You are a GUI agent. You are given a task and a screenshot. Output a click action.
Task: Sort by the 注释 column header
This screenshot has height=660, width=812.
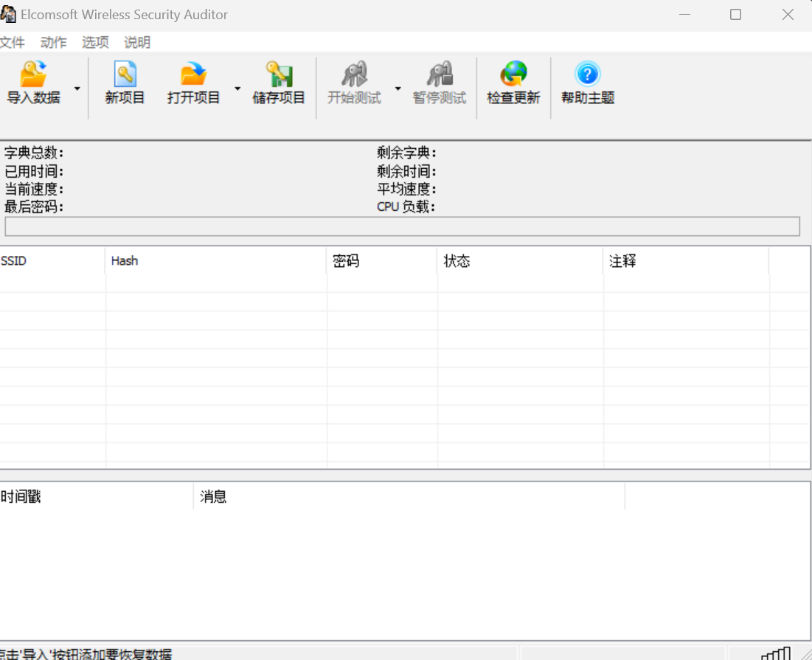pos(686,261)
